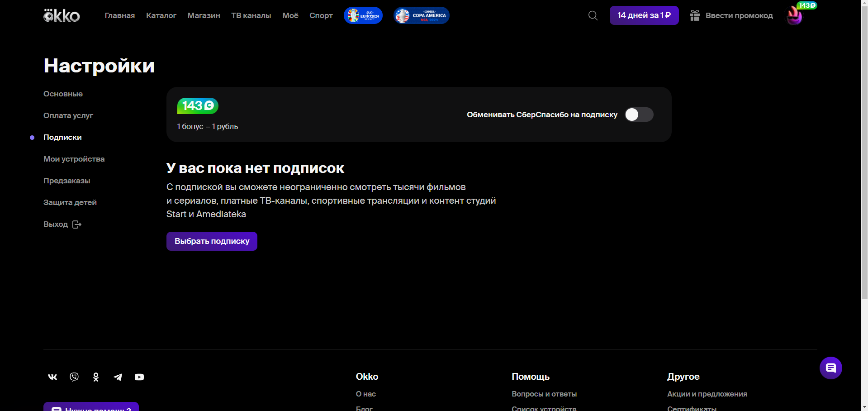Screen dimensions: 868x411
Task: Open Спорт in the top menu
Action: point(321,15)
